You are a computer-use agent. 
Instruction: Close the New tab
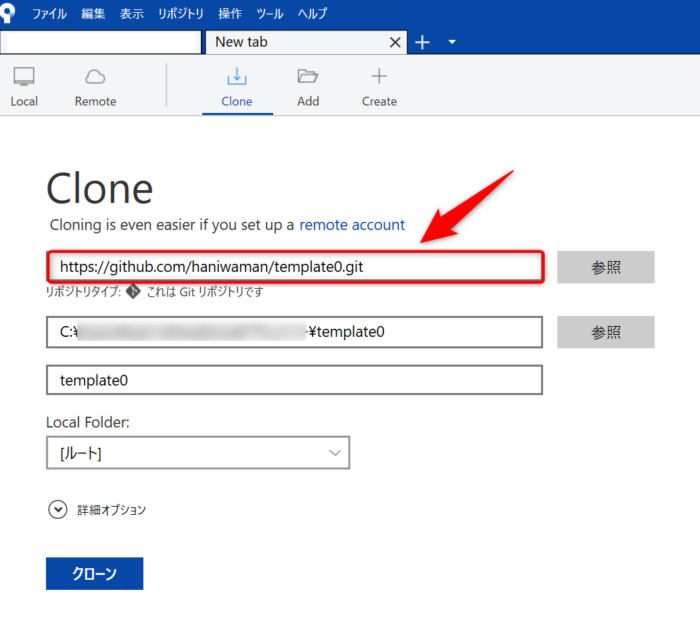[x=395, y=42]
